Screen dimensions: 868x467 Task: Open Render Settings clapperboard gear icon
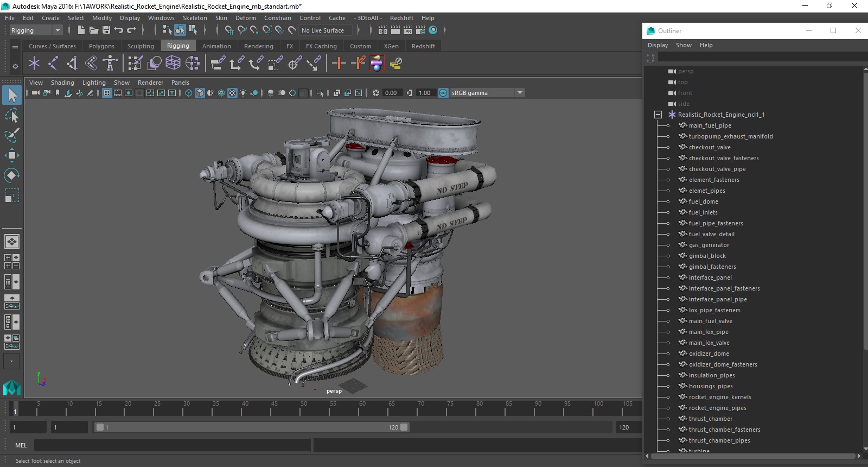(420, 30)
